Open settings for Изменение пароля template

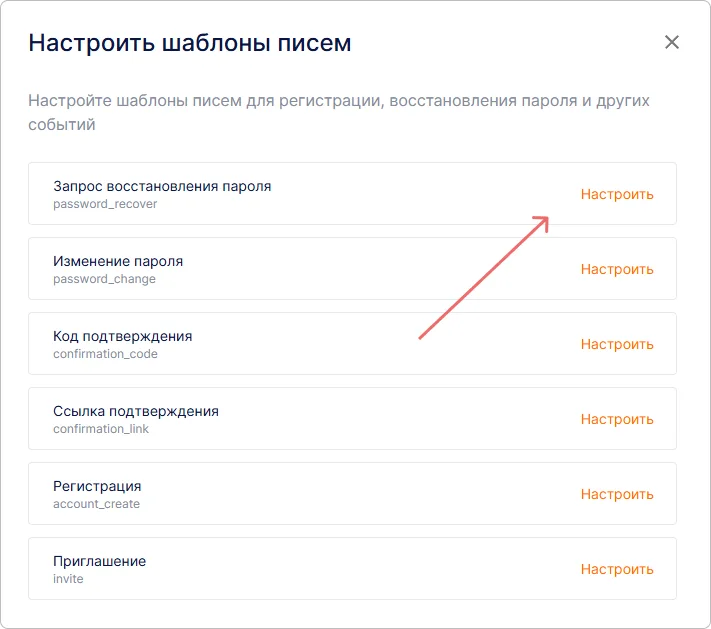(617, 269)
